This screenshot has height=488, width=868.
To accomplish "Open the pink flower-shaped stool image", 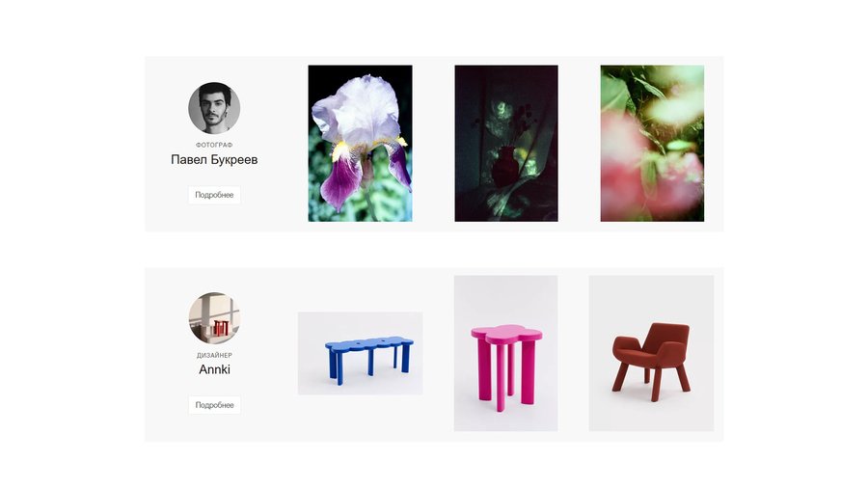I will click(506, 353).
